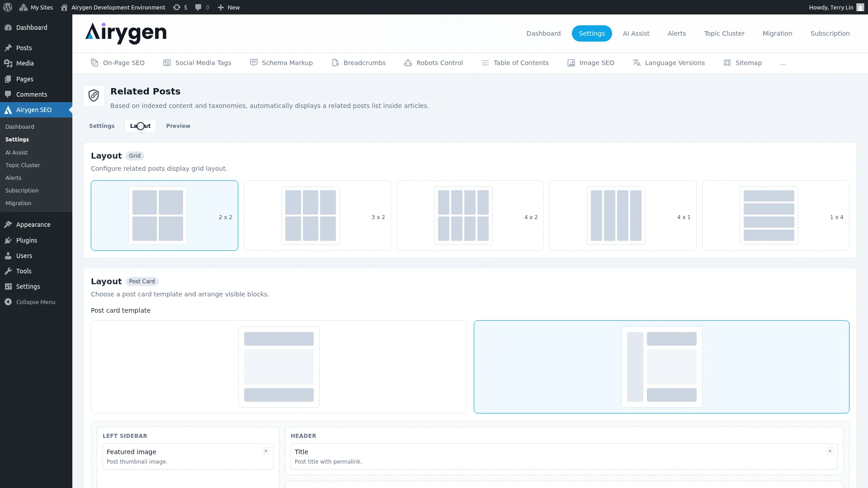868x488 pixels.
Task: Open the Robots Control settings tab
Action: point(434,63)
